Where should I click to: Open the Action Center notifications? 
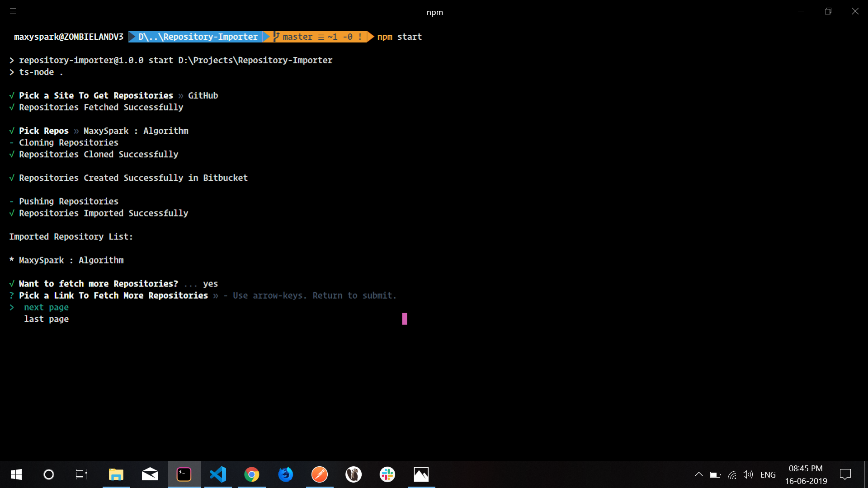click(845, 474)
